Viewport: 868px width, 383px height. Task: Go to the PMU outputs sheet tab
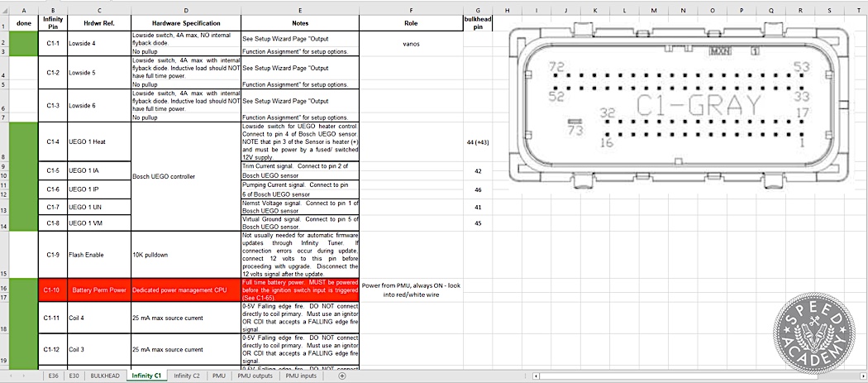coord(255,376)
